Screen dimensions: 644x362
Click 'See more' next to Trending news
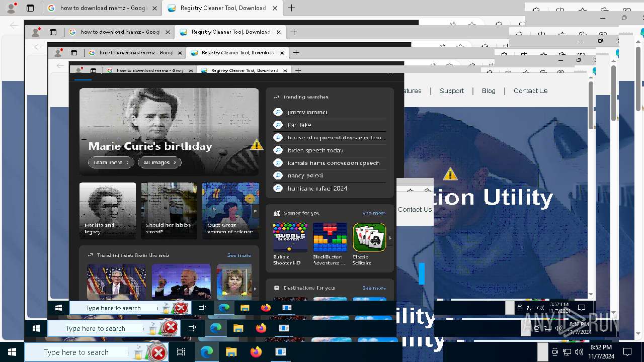(x=239, y=255)
